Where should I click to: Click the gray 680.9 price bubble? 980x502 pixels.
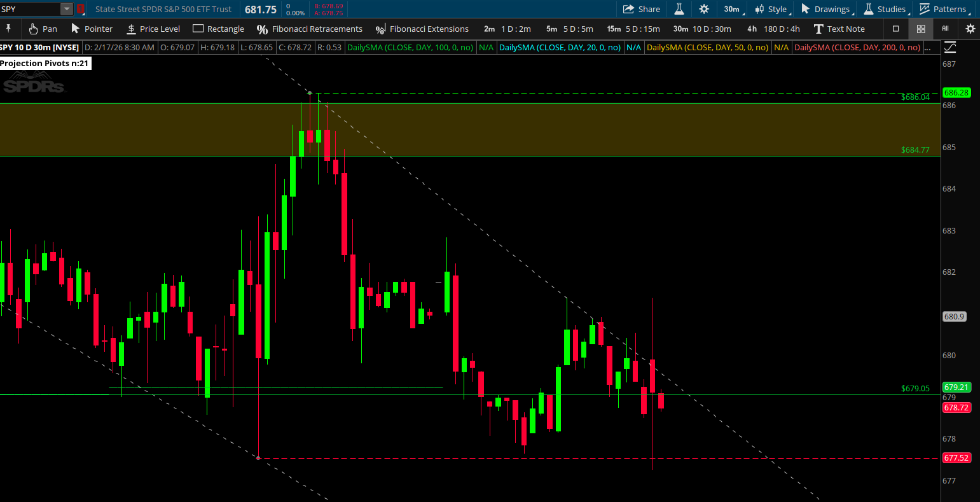(955, 316)
